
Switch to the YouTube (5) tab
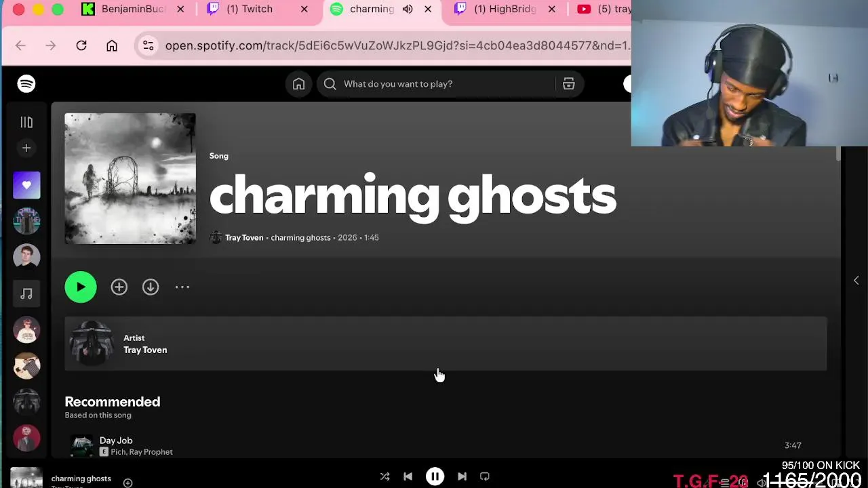604,9
